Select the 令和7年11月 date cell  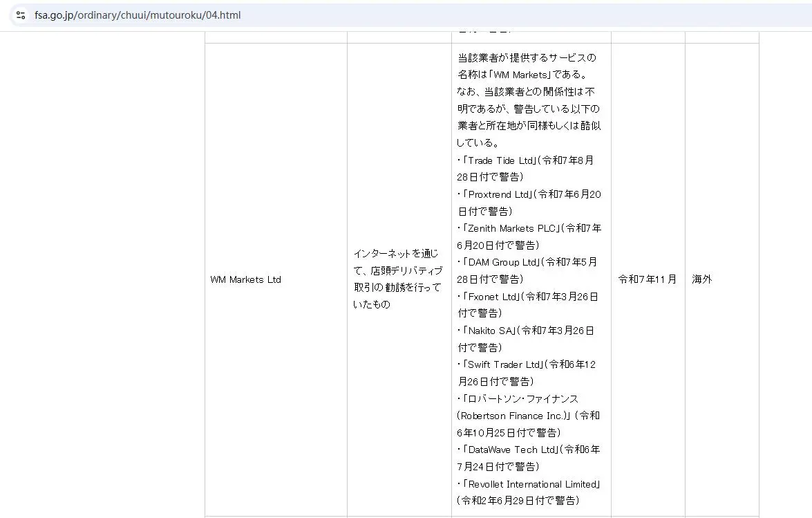click(x=648, y=279)
